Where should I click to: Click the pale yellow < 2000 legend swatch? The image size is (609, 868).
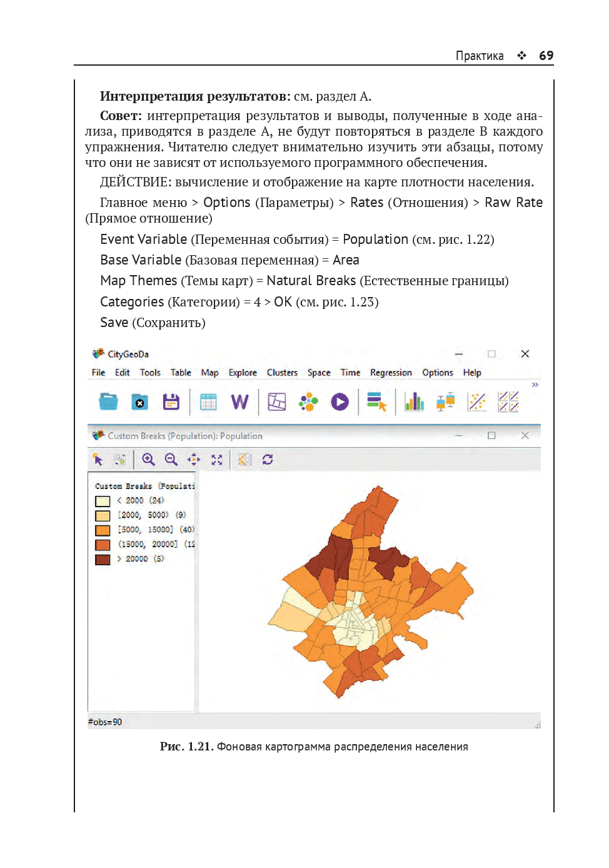103,501
